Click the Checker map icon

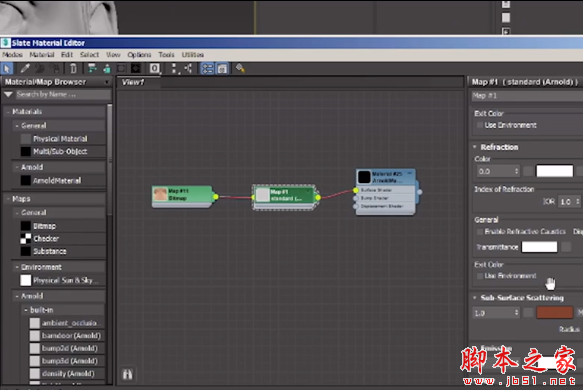[25, 239]
